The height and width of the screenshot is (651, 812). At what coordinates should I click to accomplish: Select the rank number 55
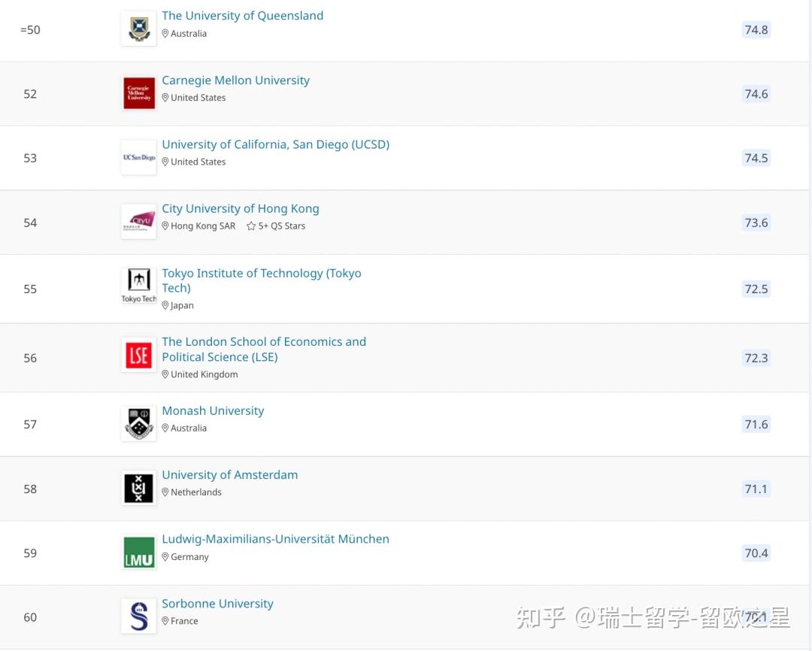tap(30, 289)
